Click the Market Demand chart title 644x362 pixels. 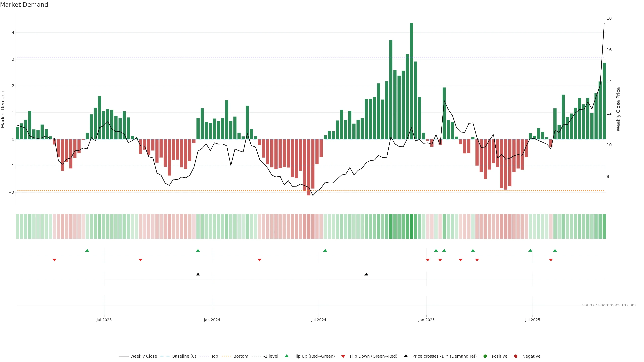click(24, 5)
